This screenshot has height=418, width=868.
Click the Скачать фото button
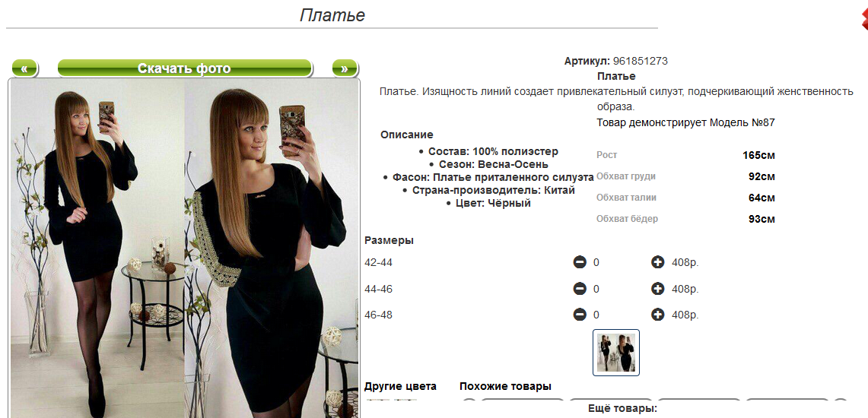(185, 68)
